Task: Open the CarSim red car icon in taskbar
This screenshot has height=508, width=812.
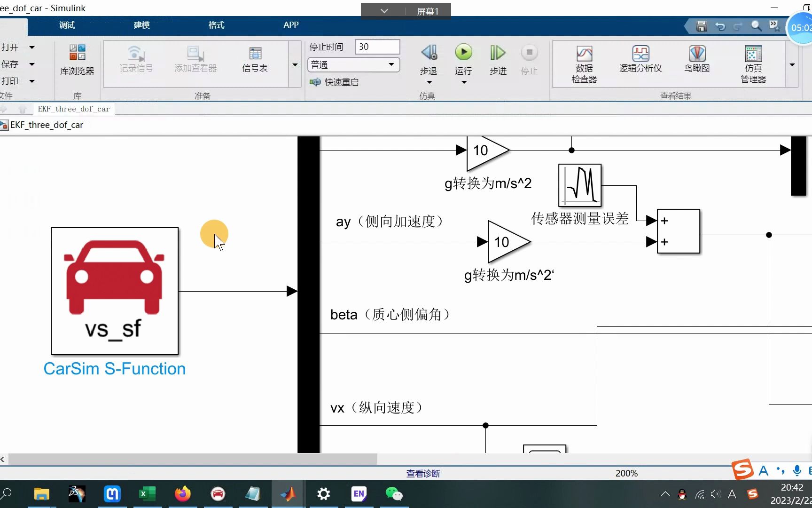Action: click(218, 494)
